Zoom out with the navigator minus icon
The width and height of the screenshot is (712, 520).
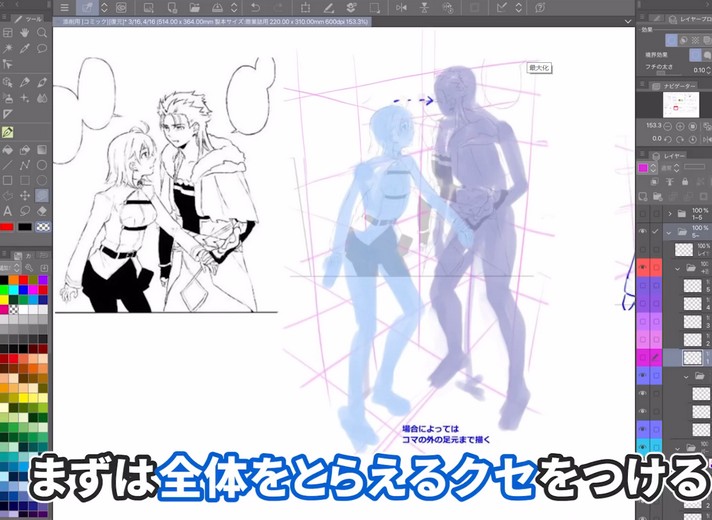668,126
